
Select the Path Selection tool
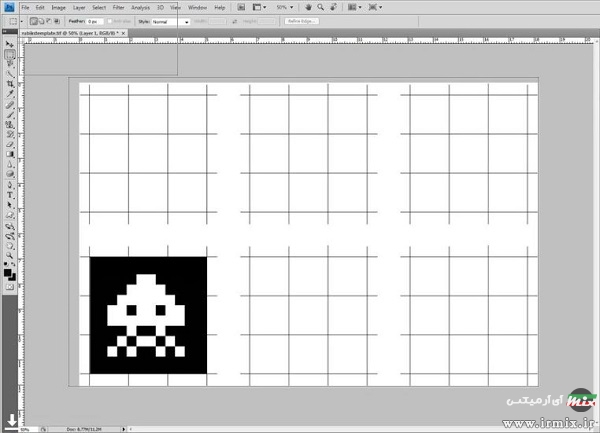[10, 205]
